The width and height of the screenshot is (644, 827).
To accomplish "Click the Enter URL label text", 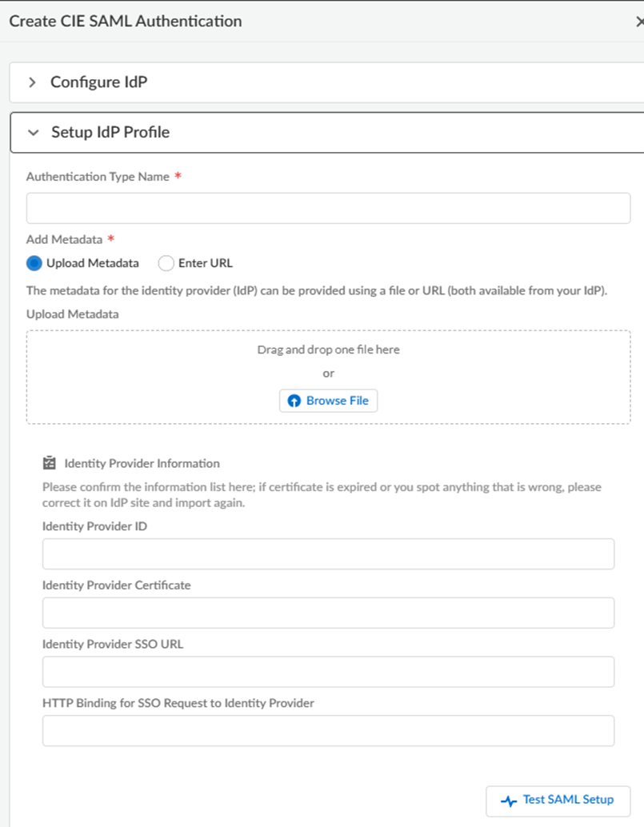I will pos(206,263).
